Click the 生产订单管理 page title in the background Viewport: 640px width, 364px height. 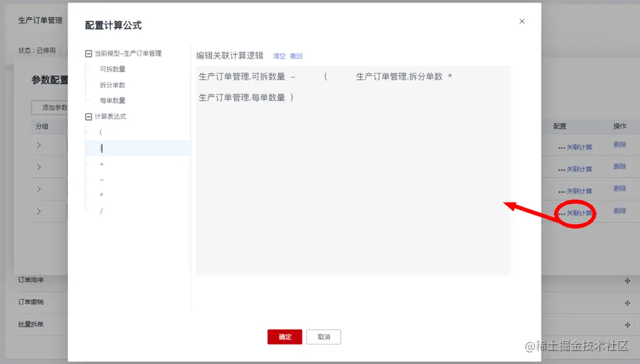40,21
